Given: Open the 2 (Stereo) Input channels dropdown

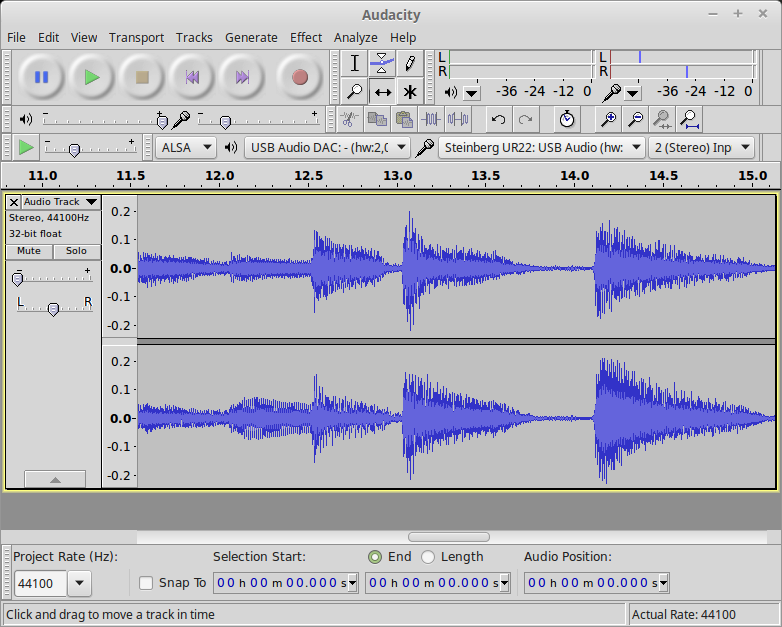Looking at the screenshot, I should click(x=701, y=148).
